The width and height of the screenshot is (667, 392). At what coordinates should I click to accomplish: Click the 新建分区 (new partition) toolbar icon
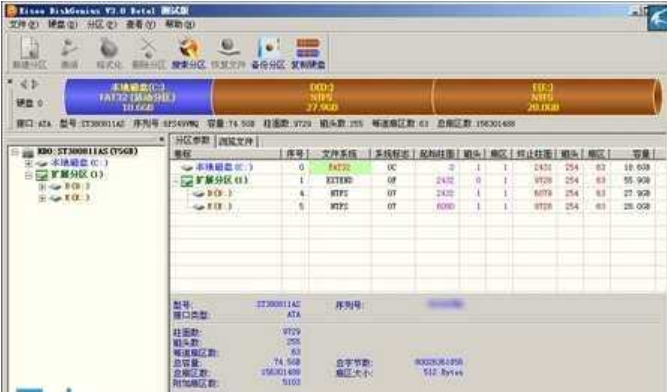click(30, 53)
